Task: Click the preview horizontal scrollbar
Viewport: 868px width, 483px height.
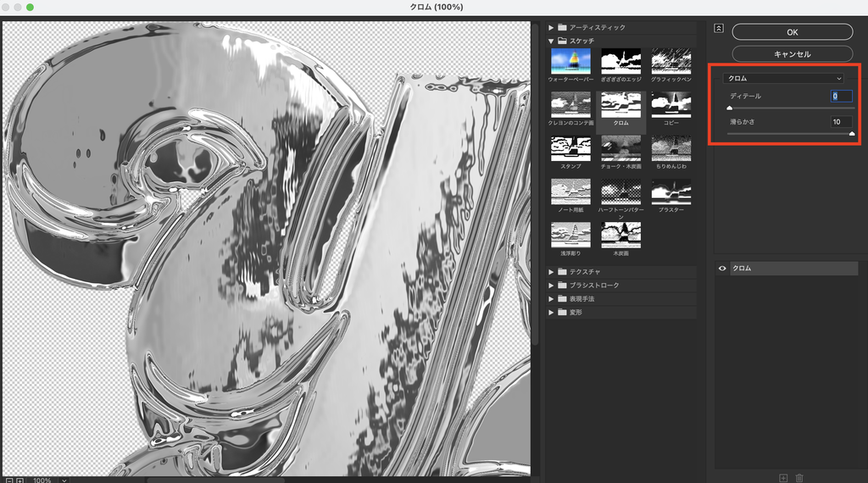Action: 216,480
